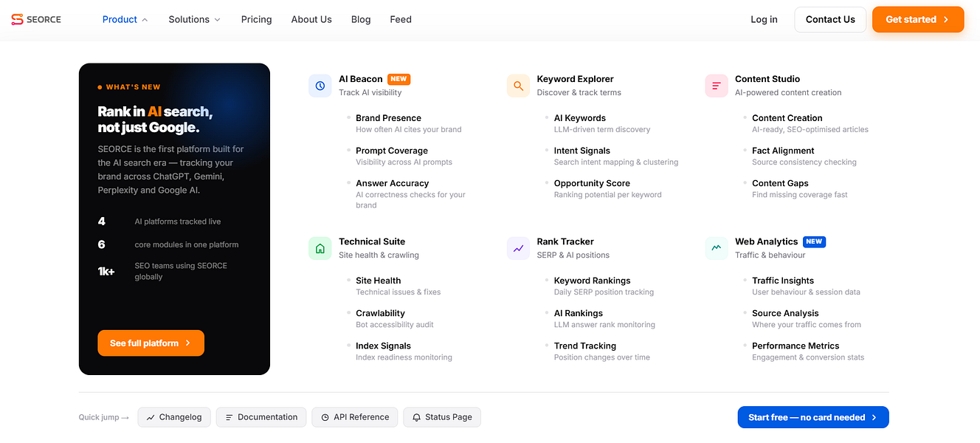
Task: Click the Log in link
Action: 764,19
